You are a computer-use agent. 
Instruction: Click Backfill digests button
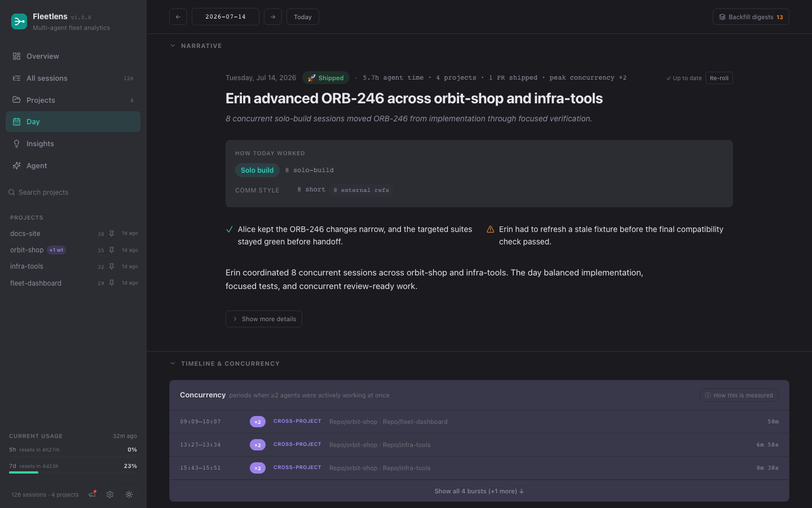751,17
